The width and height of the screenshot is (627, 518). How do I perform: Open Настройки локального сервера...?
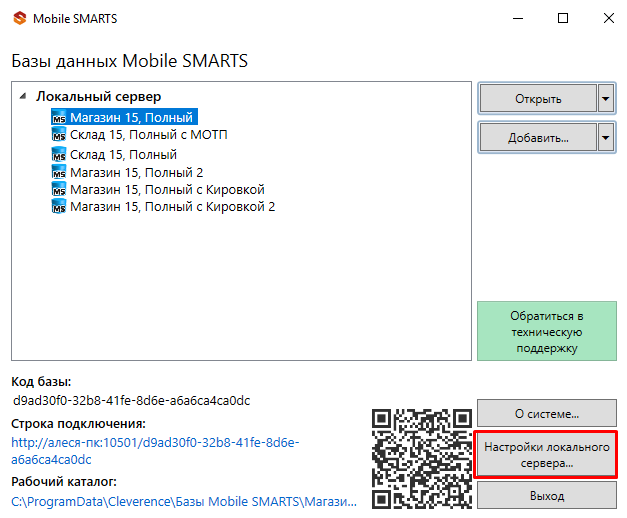tap(547, 455)
